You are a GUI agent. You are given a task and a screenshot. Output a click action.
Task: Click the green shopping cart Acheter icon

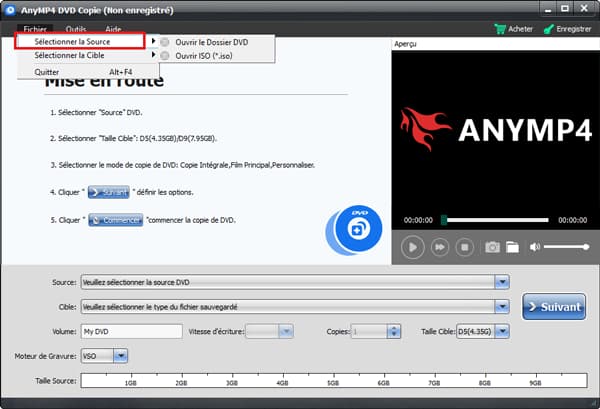(500, 29)
